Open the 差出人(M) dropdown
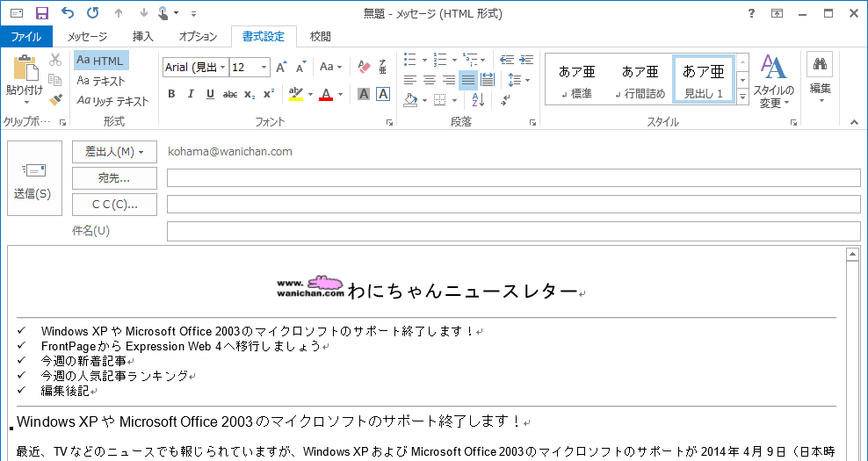Image resolution: width=868 pixels, height=461 pixels. coord(114,152)
